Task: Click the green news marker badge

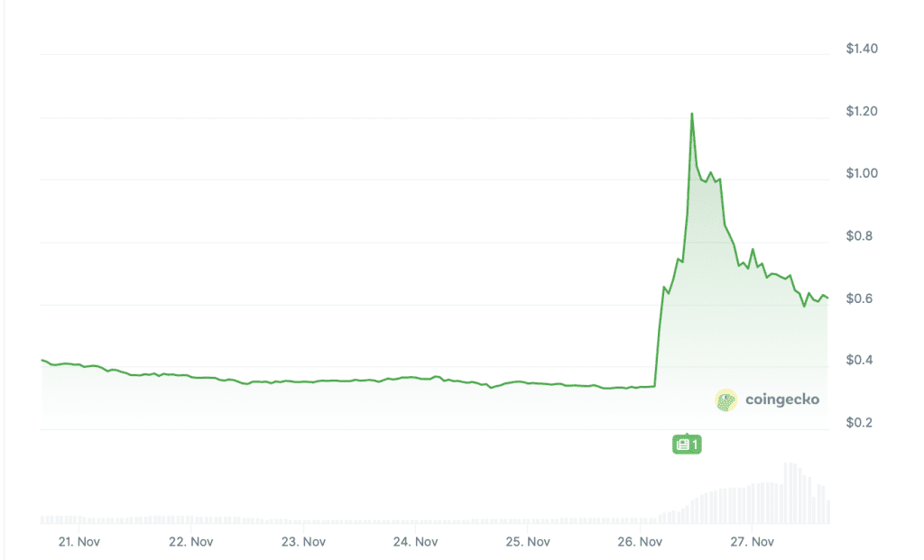Action: tap(687, 444)
